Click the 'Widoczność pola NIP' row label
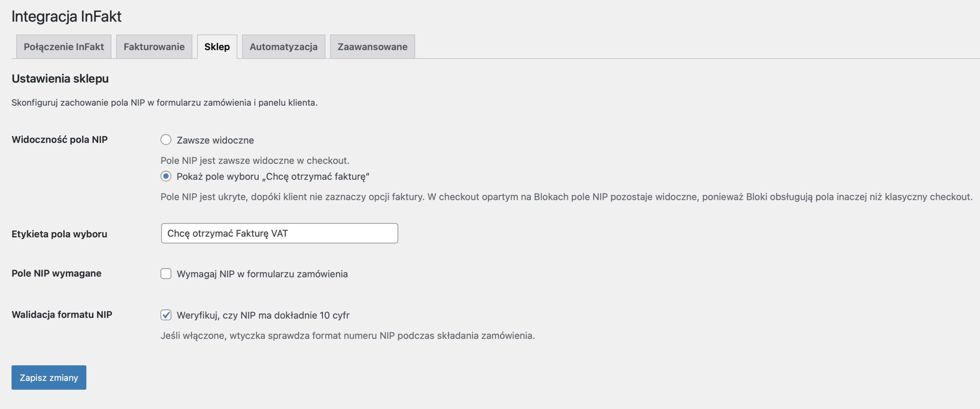Image resolution: width=980 pixels, height=409 pixels. click(x=60, y=140)
